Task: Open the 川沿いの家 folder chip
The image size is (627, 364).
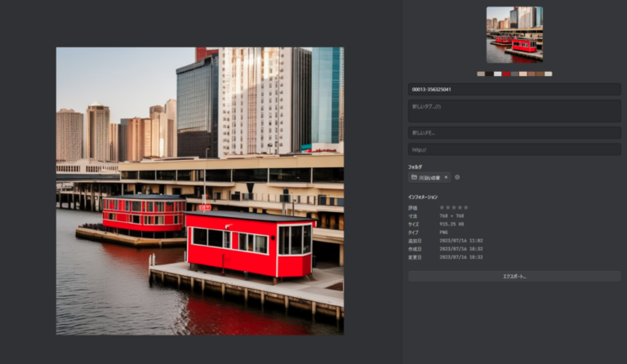Action: point(428,177)
